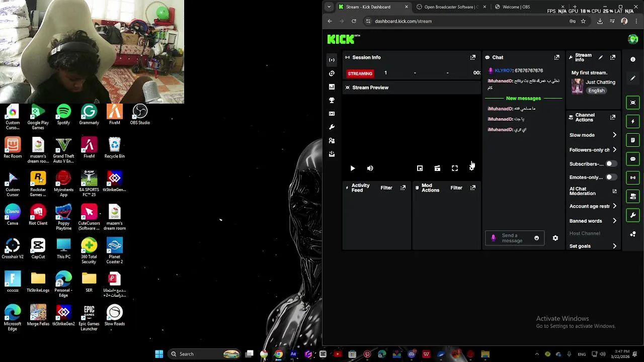
Task: Toggle the notes widget in right rail
Action: click(x=633, y=140)
